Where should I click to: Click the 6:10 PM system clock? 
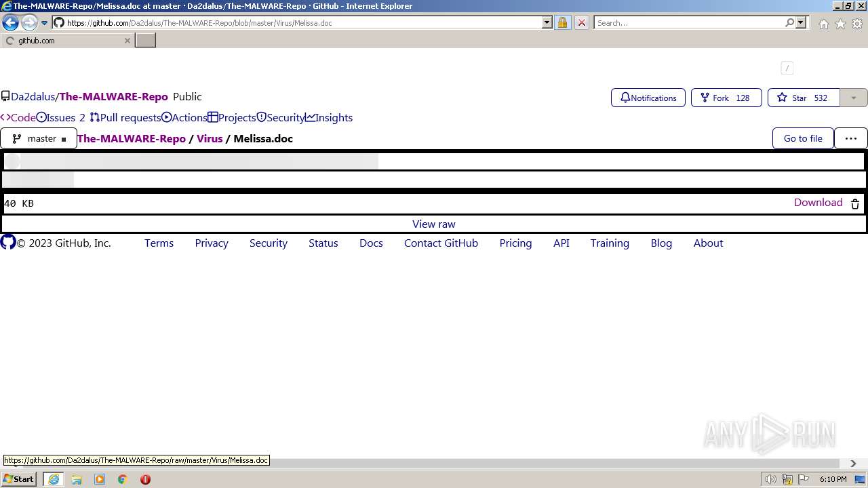coord(833,479)
